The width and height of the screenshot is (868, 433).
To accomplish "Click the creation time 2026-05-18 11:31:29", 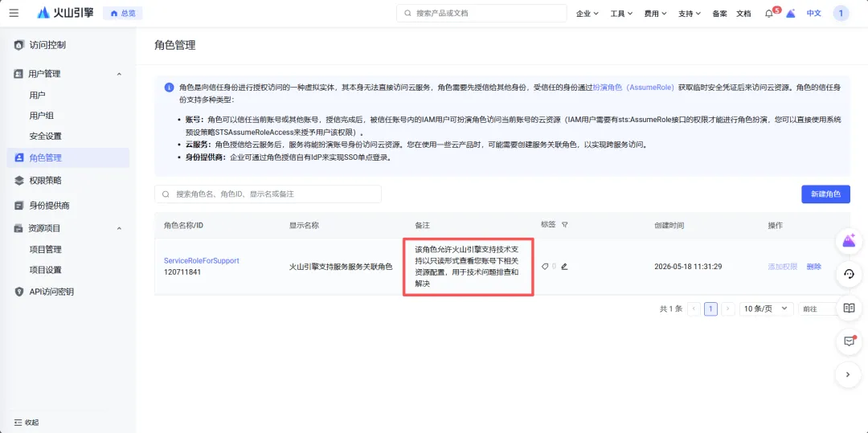I will pyautogui.click(x=688, y=267).
